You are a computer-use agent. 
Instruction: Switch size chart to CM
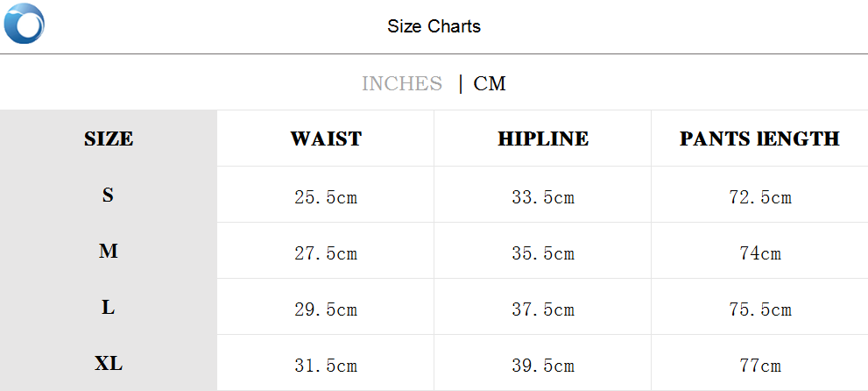click(490, 83)
